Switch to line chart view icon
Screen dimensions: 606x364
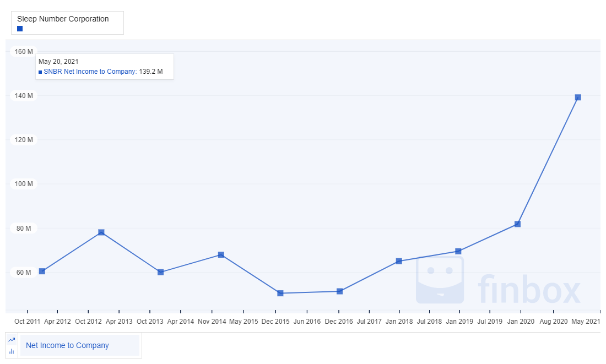[12, 340]
